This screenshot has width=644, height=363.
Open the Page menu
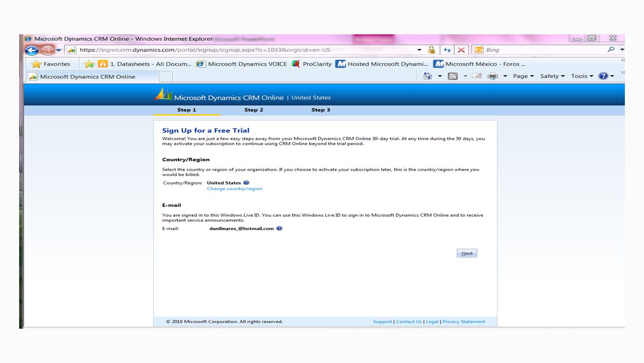(523, 76)
